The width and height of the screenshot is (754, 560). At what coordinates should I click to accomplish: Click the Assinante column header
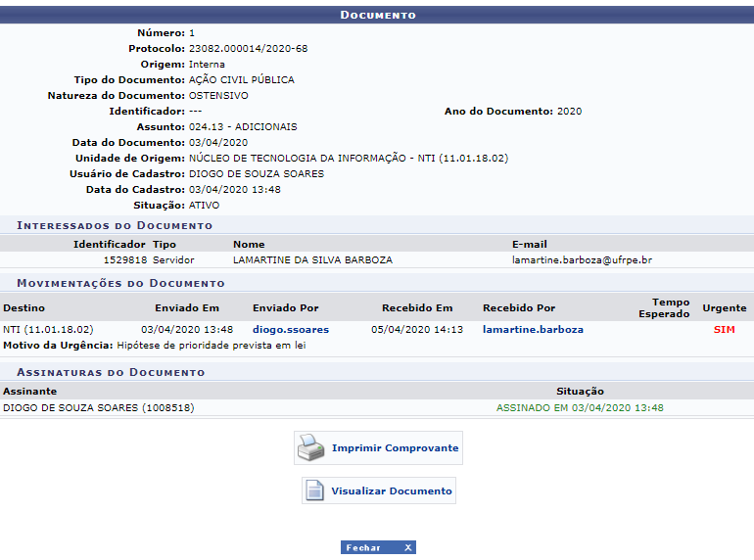(29, 392)
